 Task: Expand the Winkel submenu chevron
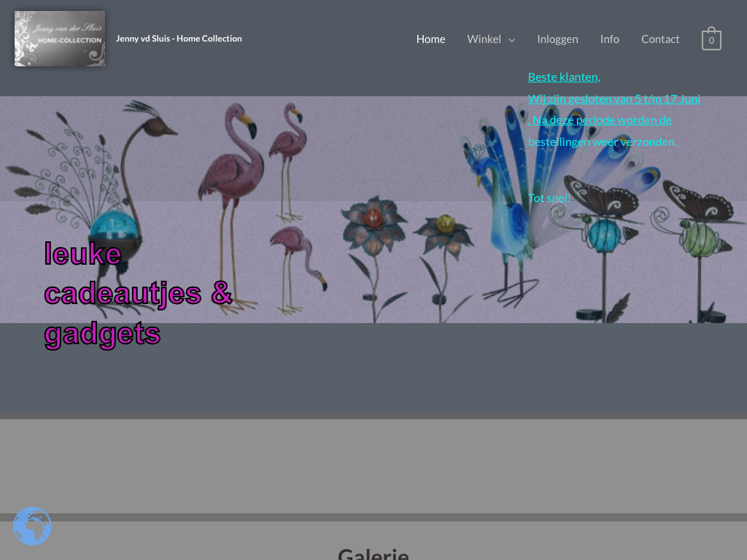[x=511, y=39]
